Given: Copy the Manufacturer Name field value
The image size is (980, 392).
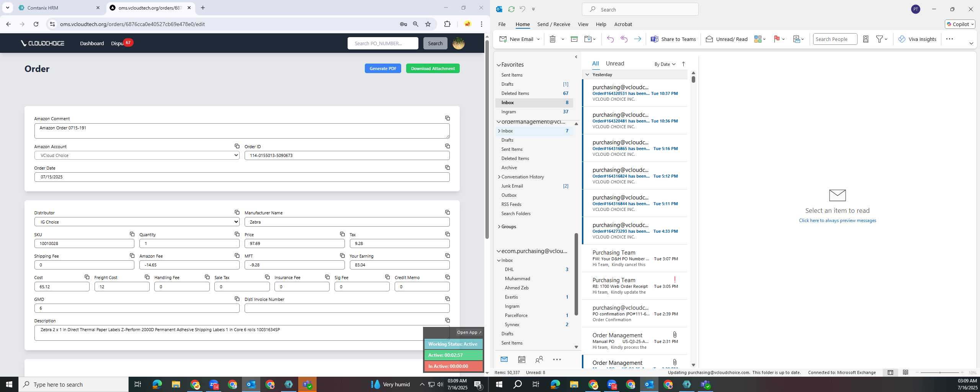Looking at the screenshot, I should pos(447,212).
